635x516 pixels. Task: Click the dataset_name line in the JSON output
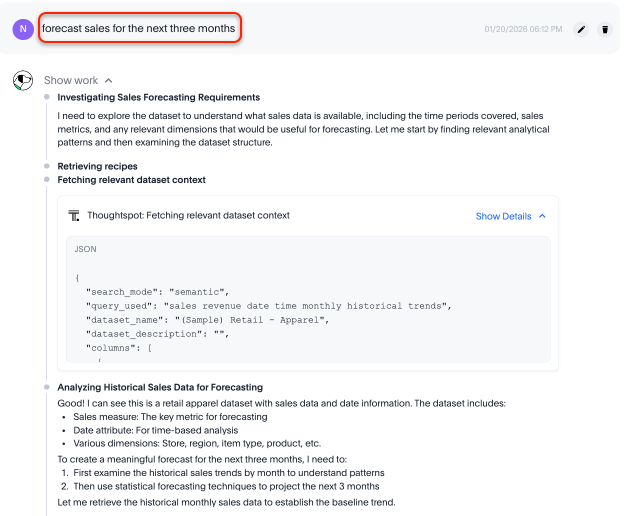207,320
